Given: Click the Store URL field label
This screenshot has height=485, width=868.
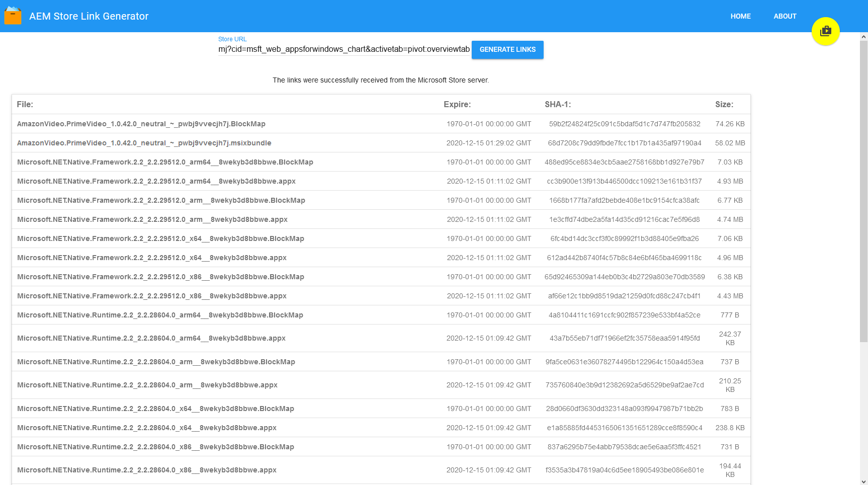Looking at the screenshot, I should [232, 39].
